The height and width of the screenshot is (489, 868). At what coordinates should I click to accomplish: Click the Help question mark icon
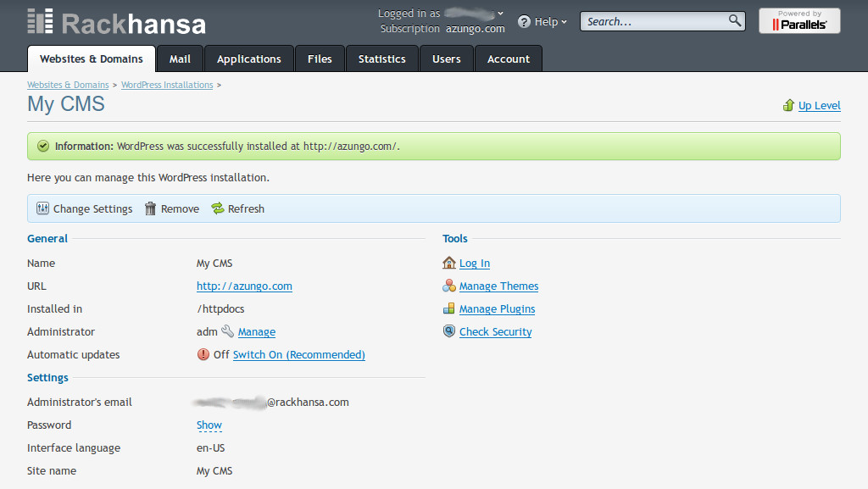(524, 21)
